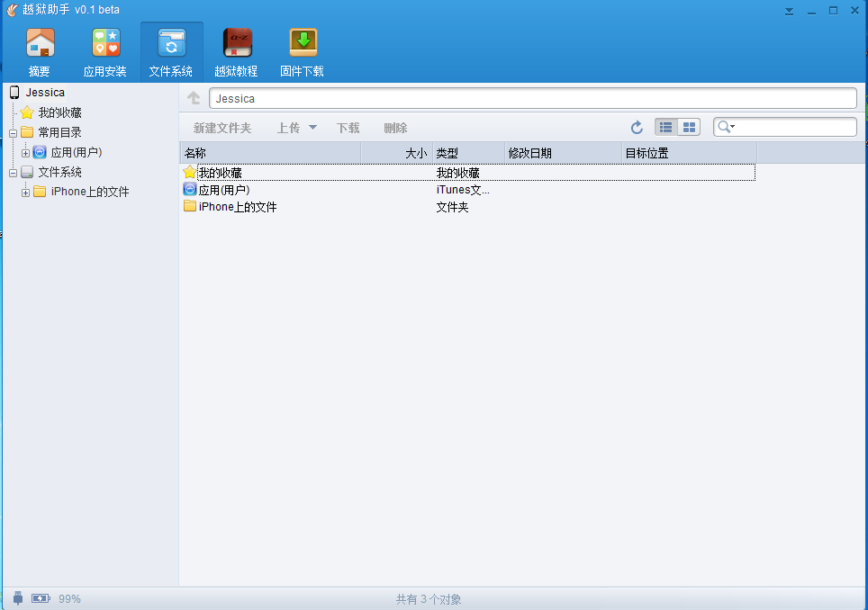Image resolution: width=868 pixels, height=610 pixels.
Task: Switch to grid view mode
Action: 689,127
